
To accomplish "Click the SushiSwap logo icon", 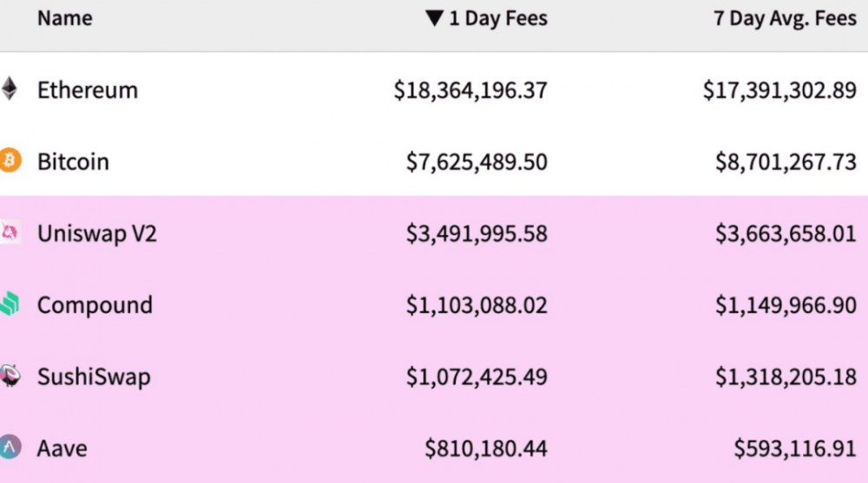I will 10,376.
